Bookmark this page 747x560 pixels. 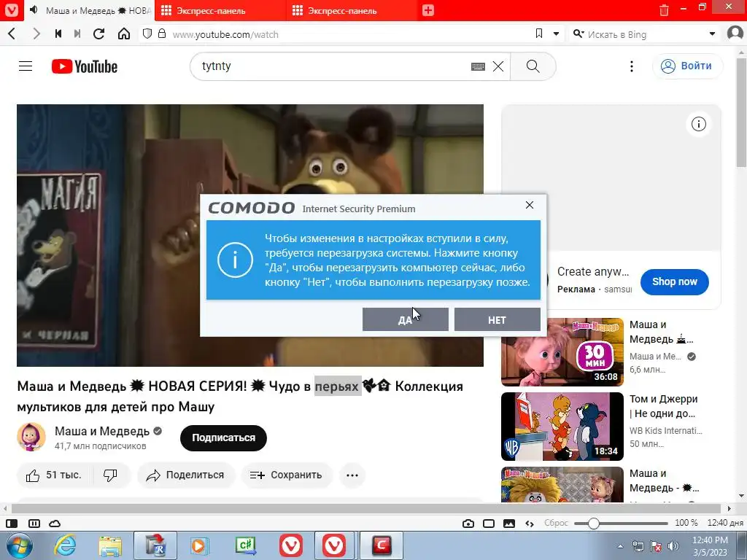539,34
